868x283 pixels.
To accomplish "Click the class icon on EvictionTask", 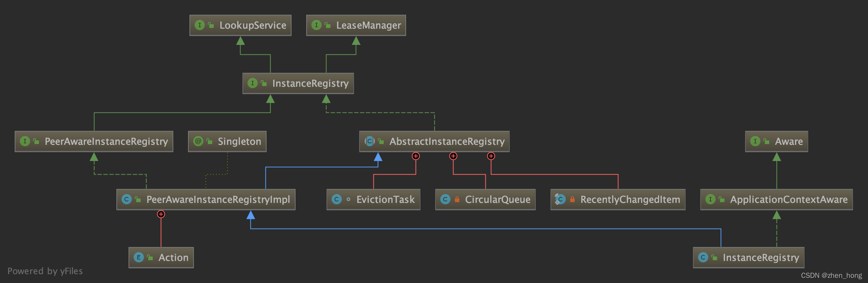I will coord(336,199).
